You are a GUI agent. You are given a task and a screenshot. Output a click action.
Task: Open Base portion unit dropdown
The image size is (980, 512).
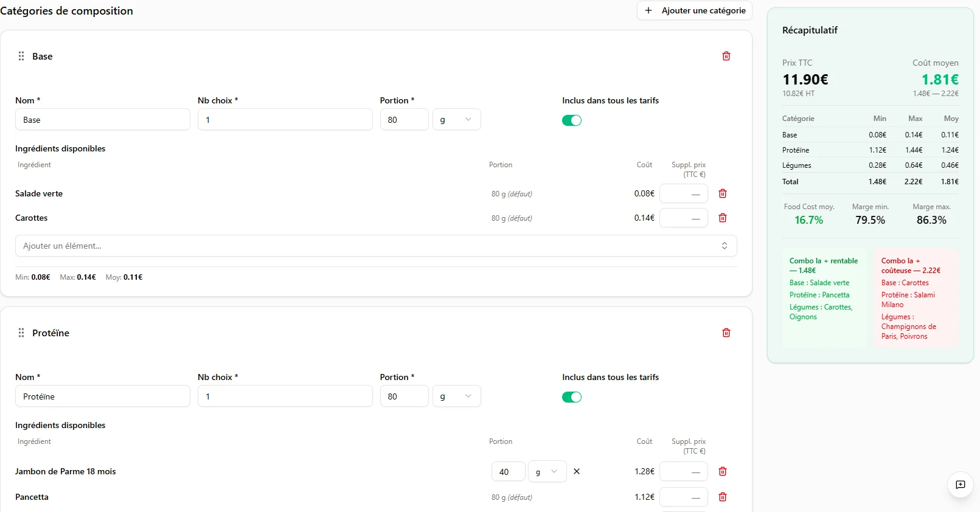point(456,120)
